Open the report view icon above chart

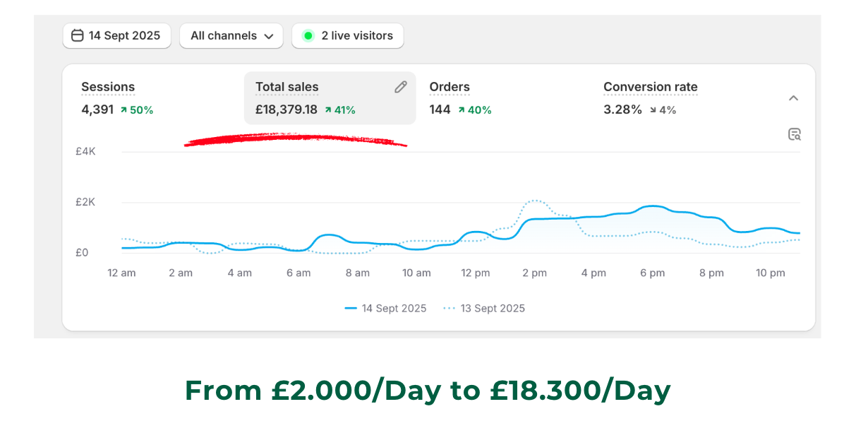point(795,134)
